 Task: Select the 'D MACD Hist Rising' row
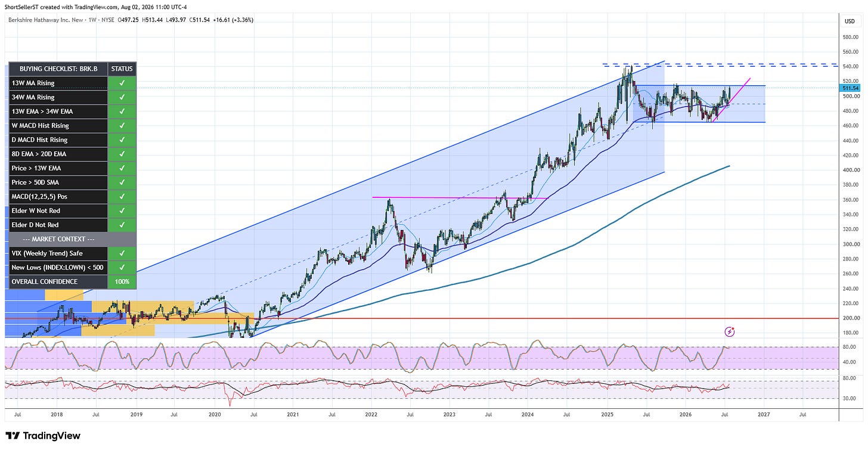coord(72,139)
